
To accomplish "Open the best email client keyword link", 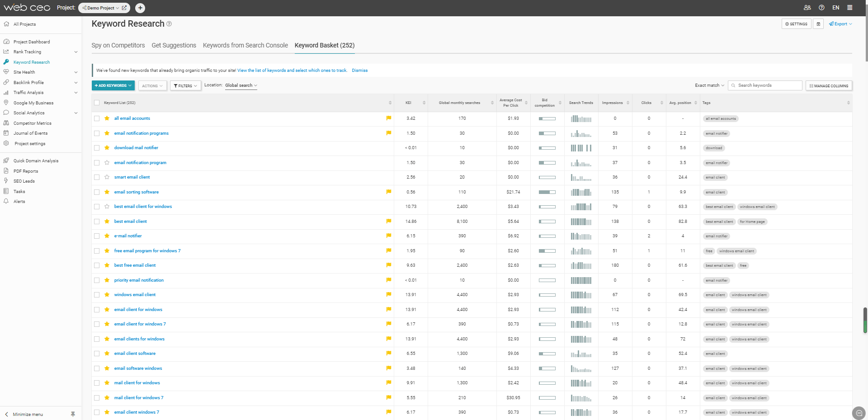I will (x=130, y=222).
